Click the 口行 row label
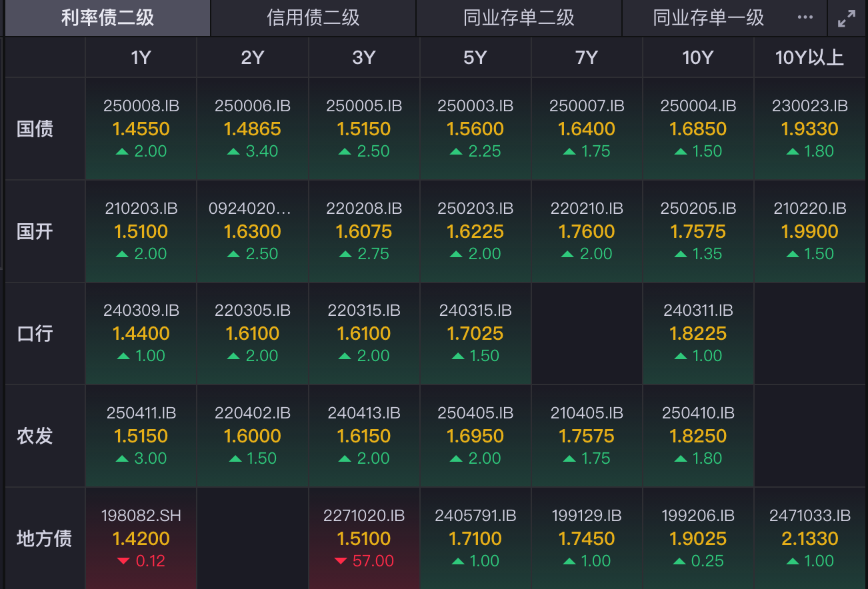Screen dimensions: 868x589 (35, 333)
